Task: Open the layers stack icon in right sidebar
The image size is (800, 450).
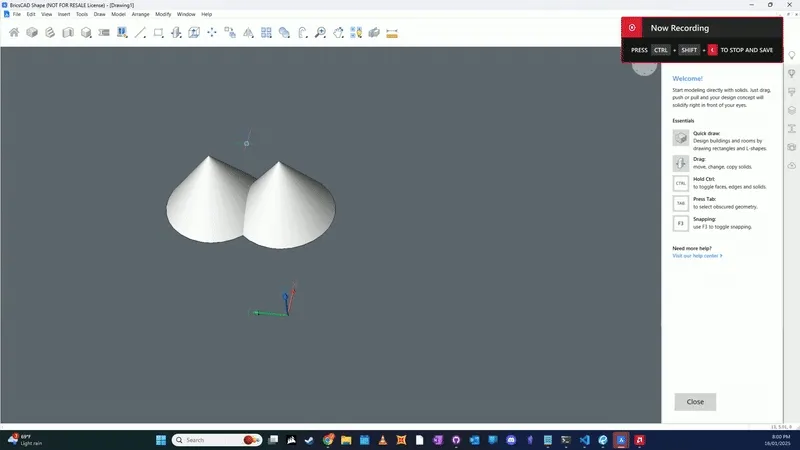Action: 792,110
